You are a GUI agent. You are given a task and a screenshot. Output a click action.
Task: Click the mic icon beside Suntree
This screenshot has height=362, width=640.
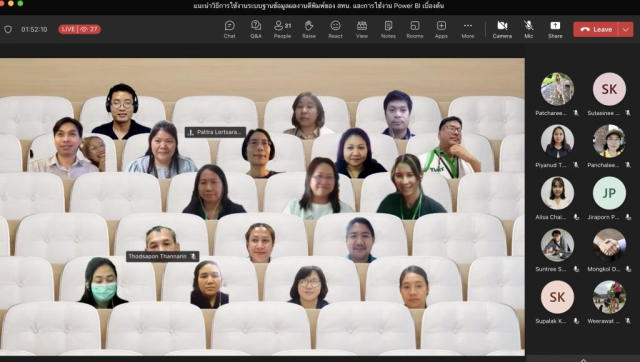[x=576, y=269]
